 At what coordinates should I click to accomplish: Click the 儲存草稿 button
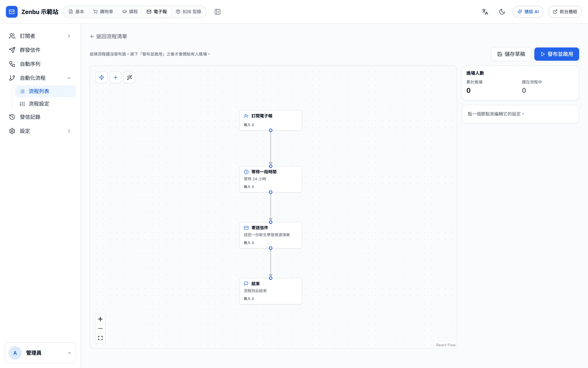[511, 54]
